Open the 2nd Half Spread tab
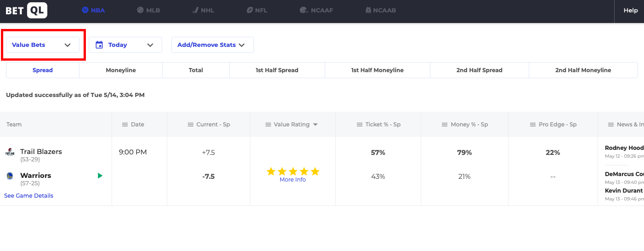644x251 pixels. (x=480, y=70)
